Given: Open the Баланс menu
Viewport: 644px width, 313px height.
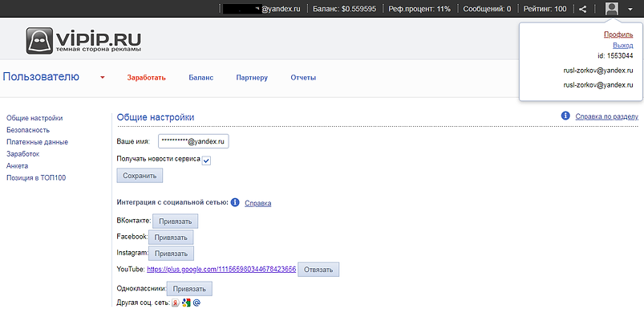Looking at the screenshot, I should pos(200,78).
